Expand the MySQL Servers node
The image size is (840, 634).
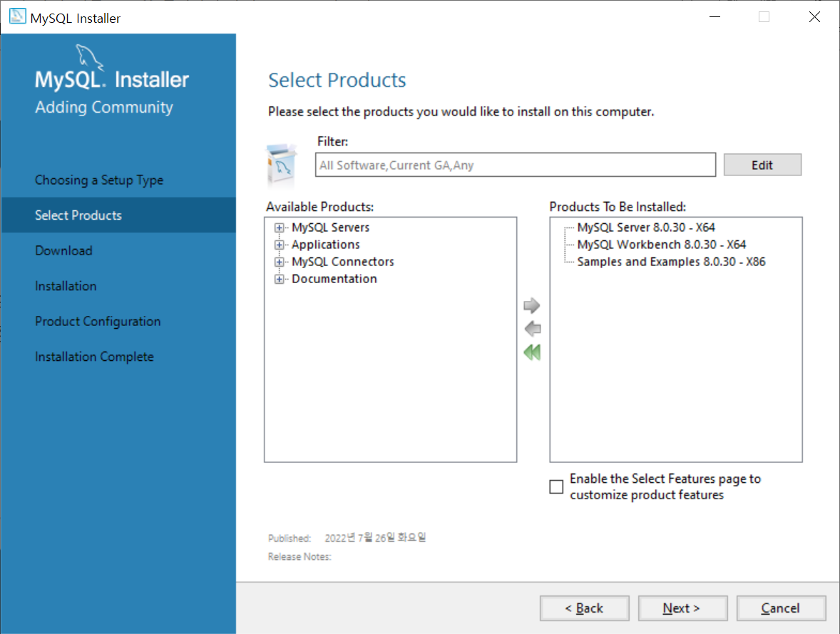click(x=279, y=227)
